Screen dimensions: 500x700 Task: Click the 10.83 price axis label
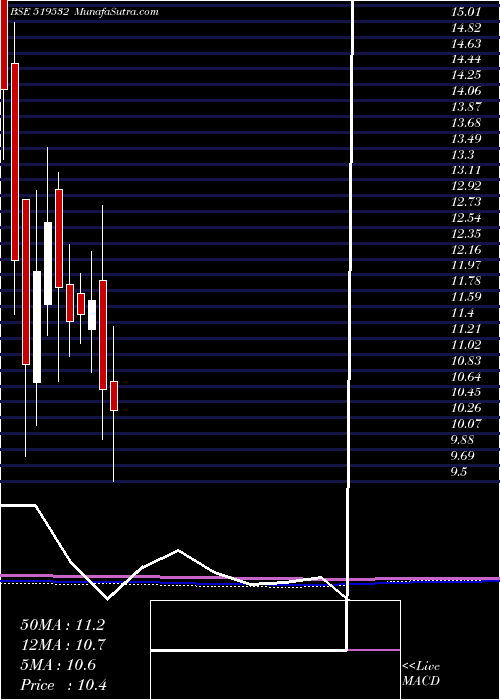coord(466,361)
